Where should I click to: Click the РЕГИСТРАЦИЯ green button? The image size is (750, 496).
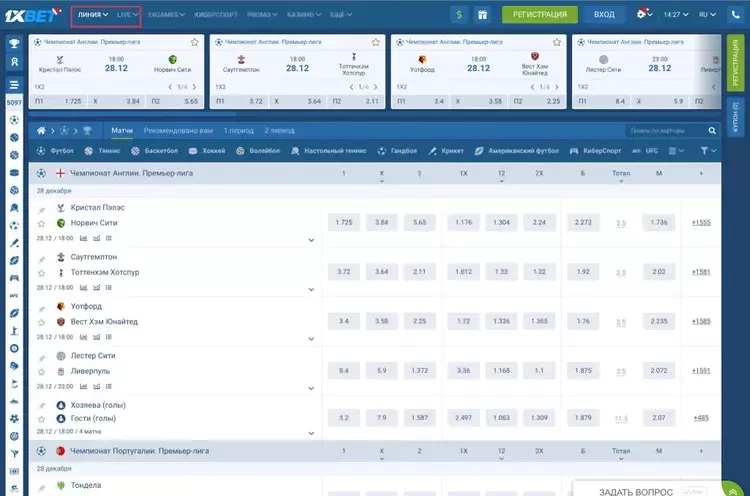click(540, 15)
